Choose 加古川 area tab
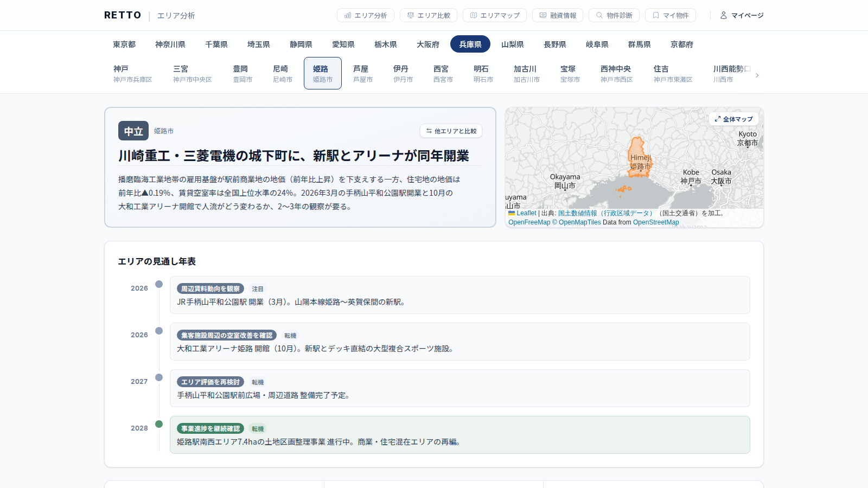The width and height of the screenshot is (868, 488). 527,73
